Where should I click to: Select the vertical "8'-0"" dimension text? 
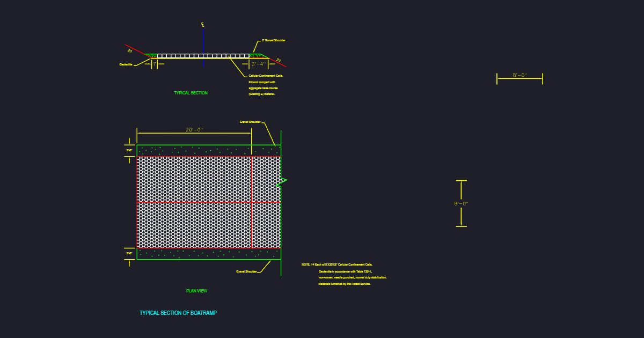(x=461, y=203)
